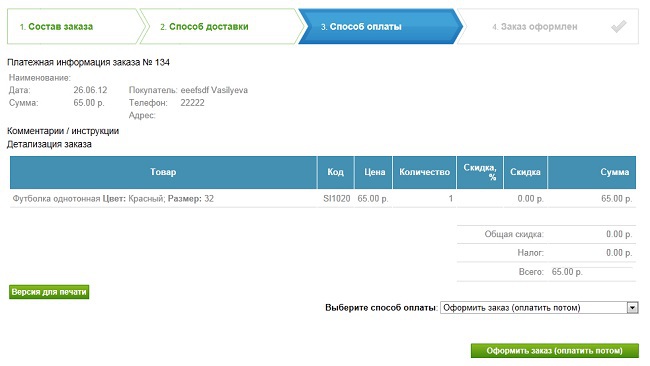This screenshot has width=650, height=366.
Task: Go to step 1 Состав заказа
Action: pos(74,27)
